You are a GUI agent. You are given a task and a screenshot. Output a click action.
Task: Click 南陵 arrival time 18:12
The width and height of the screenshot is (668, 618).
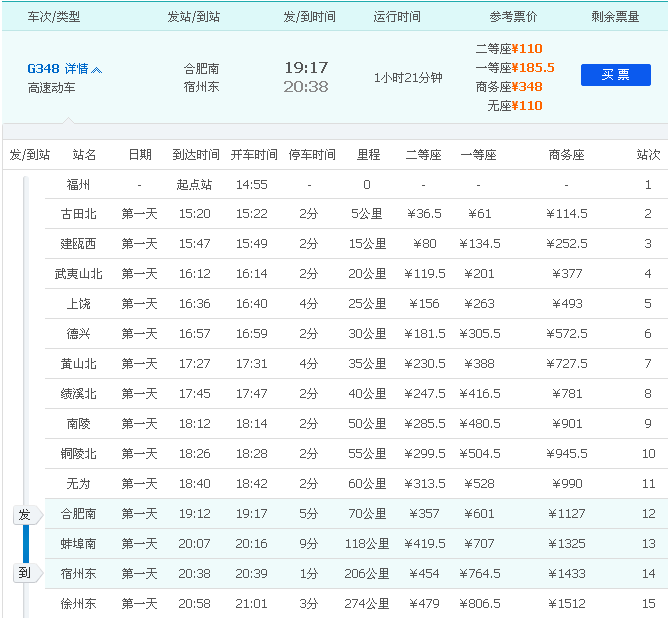195,424
